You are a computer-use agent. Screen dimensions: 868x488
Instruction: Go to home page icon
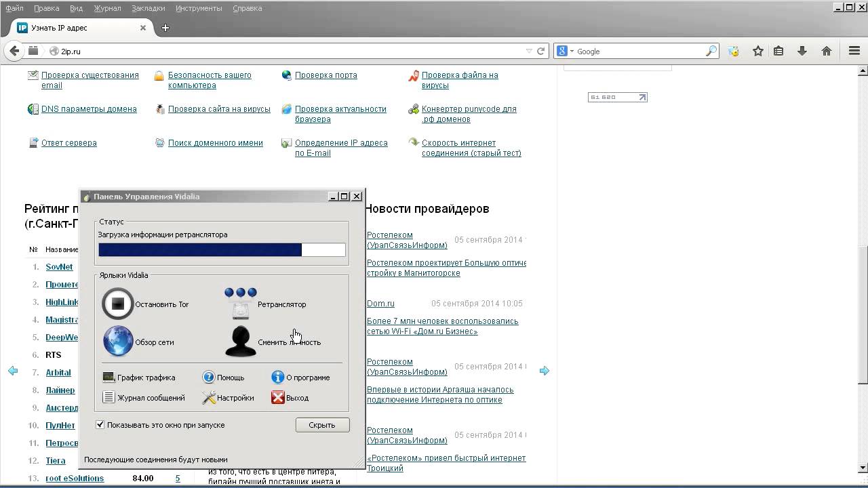pyautogui.click(x=827, y=51)
